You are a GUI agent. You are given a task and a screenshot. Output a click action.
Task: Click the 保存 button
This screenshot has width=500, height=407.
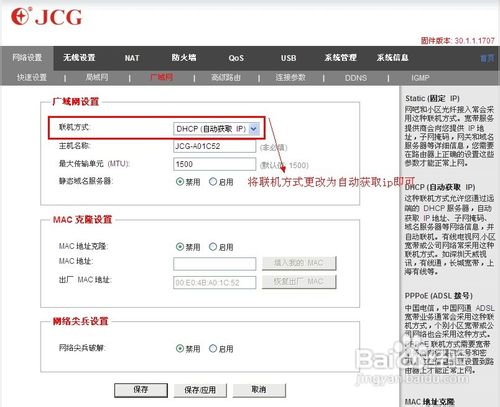point(141,390)
